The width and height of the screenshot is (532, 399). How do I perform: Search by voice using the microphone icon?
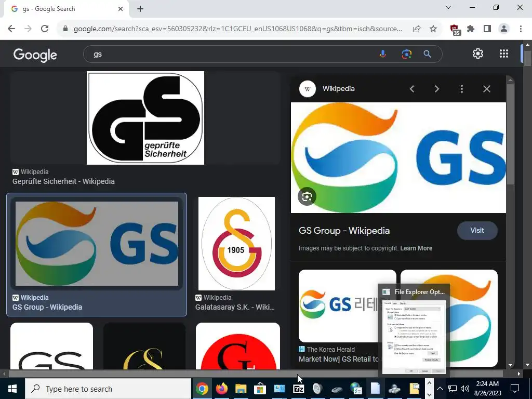tap(383, 54)
